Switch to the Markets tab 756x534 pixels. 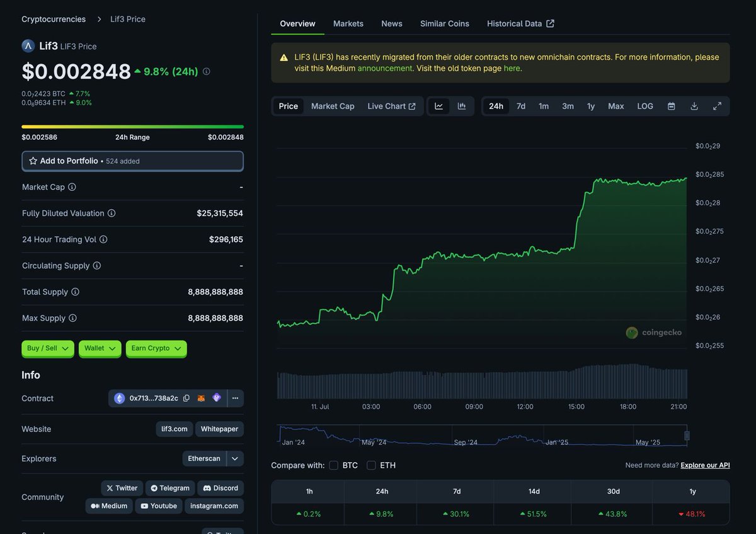(x=348, y=23)
